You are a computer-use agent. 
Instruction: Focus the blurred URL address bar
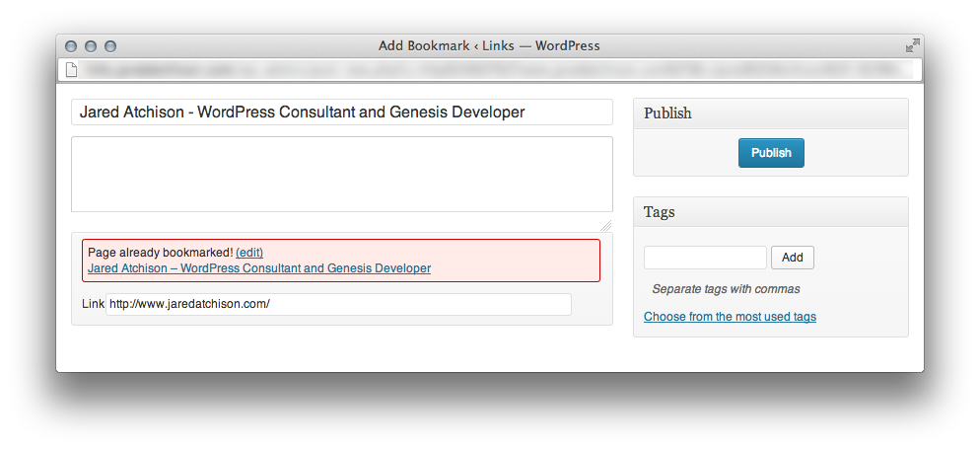pyautogui.click(x=493, y=69)
